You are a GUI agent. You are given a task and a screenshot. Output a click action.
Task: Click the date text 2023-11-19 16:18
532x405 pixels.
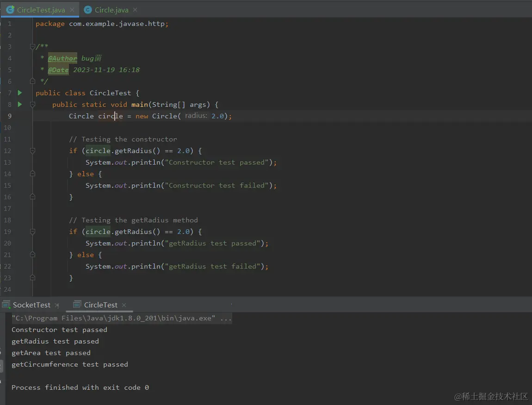pyautogui.click(x=106, y=70)
